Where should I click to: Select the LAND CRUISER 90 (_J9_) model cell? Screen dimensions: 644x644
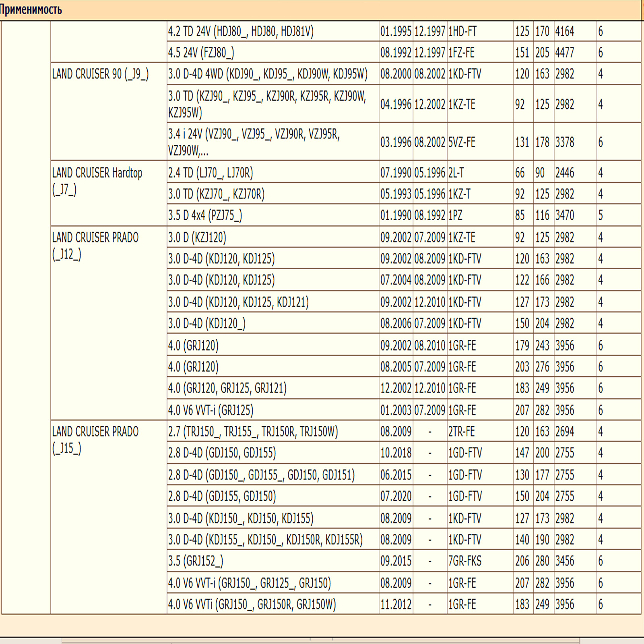pyautogui.click(x=100, y=74)
